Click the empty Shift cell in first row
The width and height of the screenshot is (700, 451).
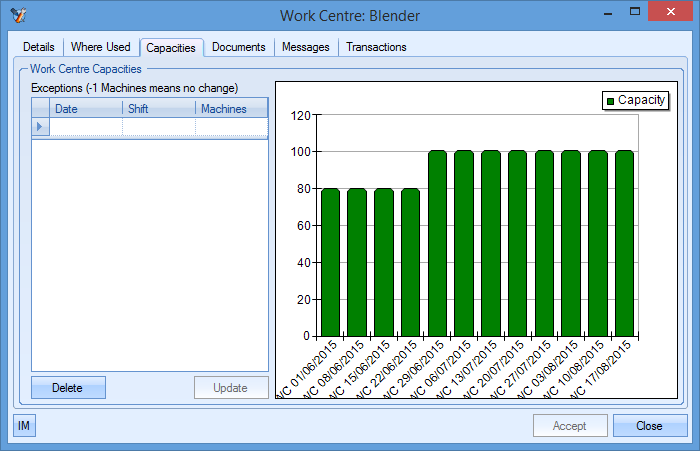tap(159, 127)
